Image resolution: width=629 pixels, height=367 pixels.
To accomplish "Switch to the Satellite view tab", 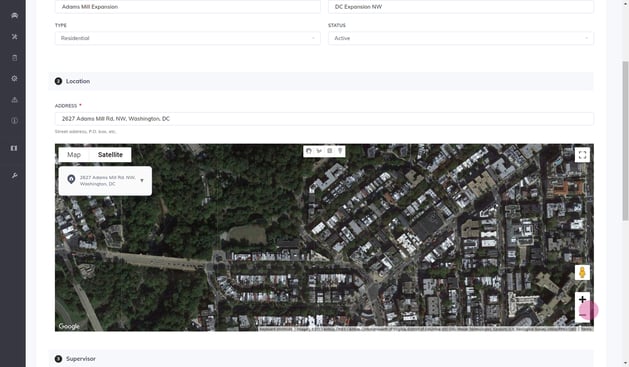I will click(x=110, y=155).
